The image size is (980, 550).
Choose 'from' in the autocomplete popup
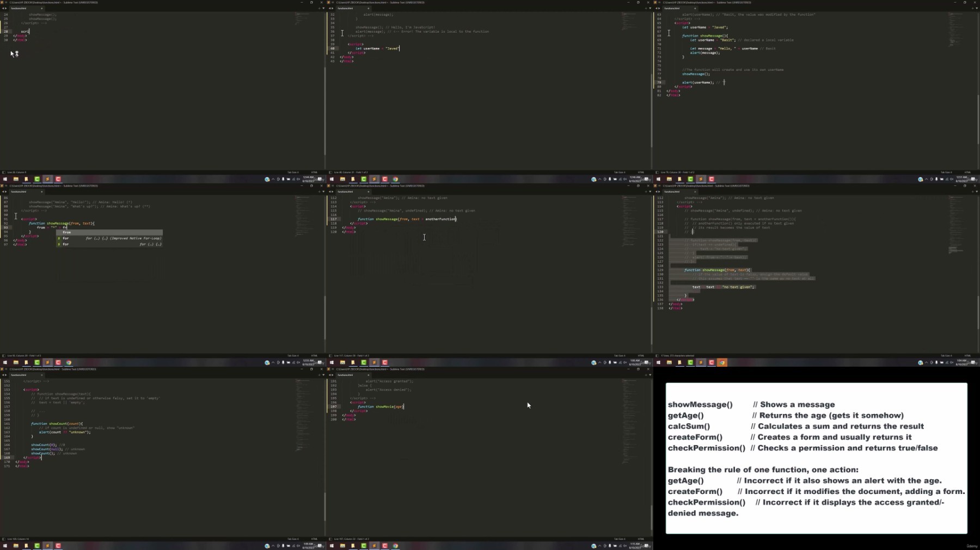[109, 232]
